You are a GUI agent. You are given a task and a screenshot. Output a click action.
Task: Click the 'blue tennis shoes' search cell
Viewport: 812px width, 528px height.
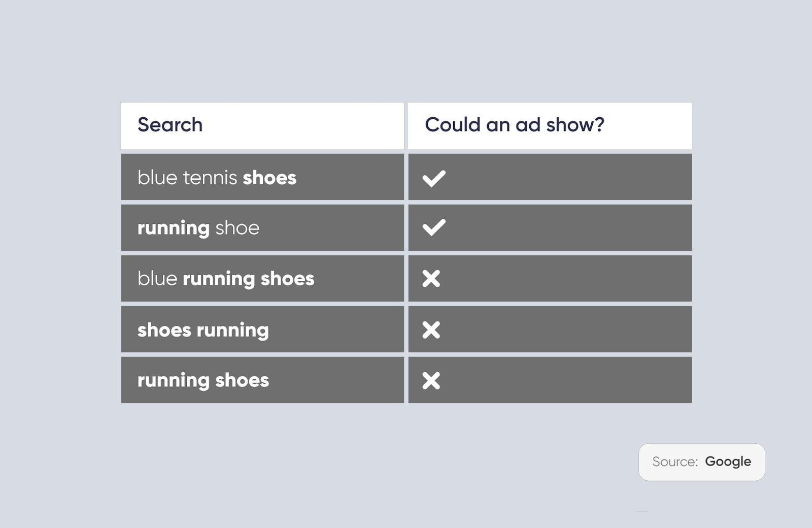pyautogui.click(x=217, y=178)
